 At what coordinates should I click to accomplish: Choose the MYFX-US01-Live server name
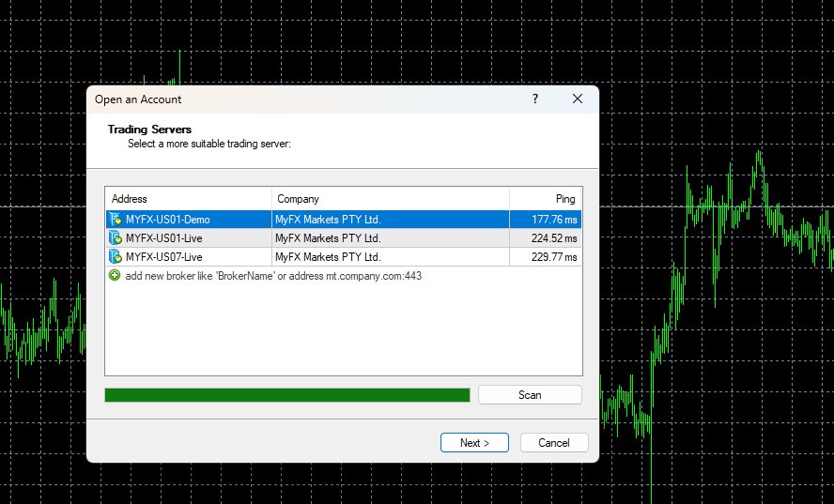pyautogui.click(x=164, y=238)
